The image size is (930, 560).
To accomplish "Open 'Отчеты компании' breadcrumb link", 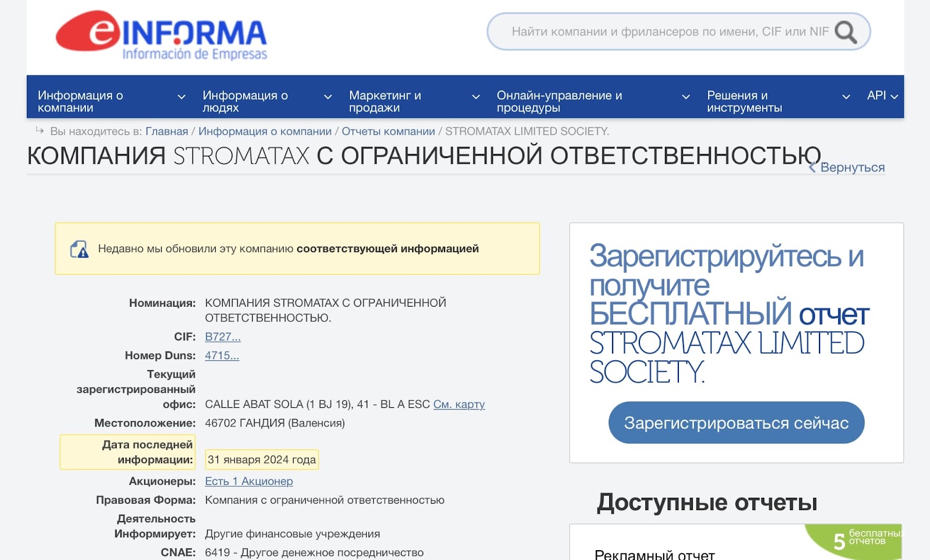I will pyautogui.click(x=388, y=131).
